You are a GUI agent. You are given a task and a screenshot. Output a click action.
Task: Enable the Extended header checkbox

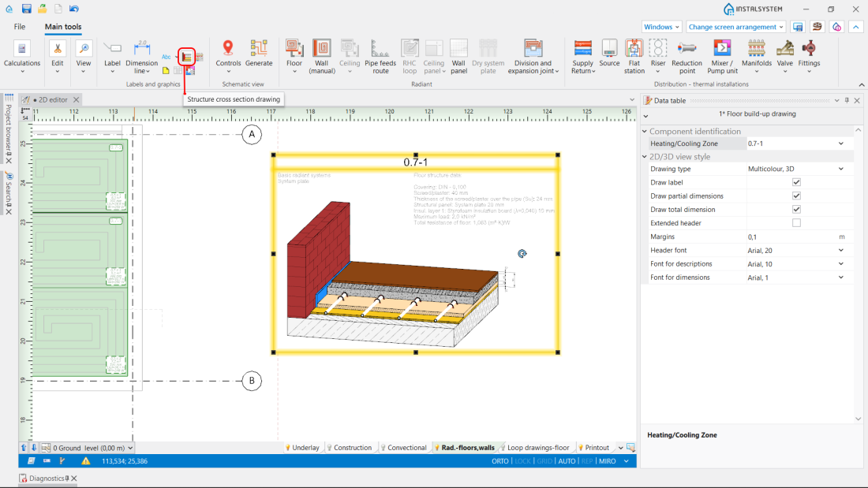[796, 223]
